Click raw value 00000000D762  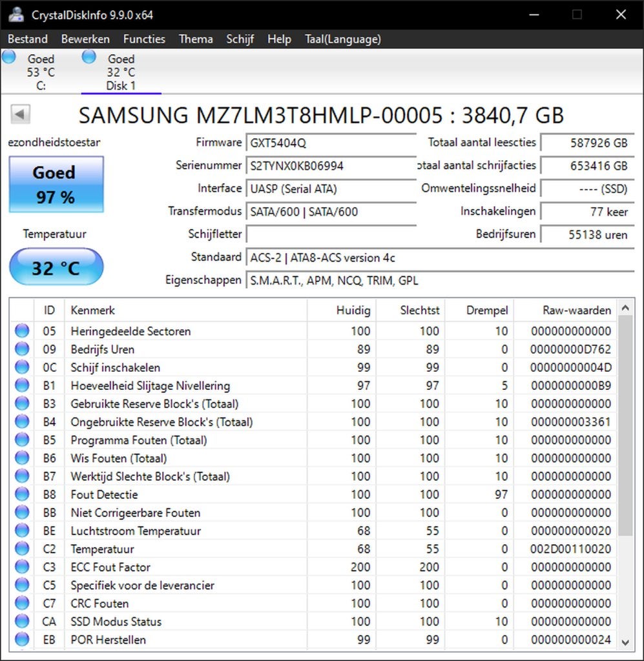[x=570, y=349]
